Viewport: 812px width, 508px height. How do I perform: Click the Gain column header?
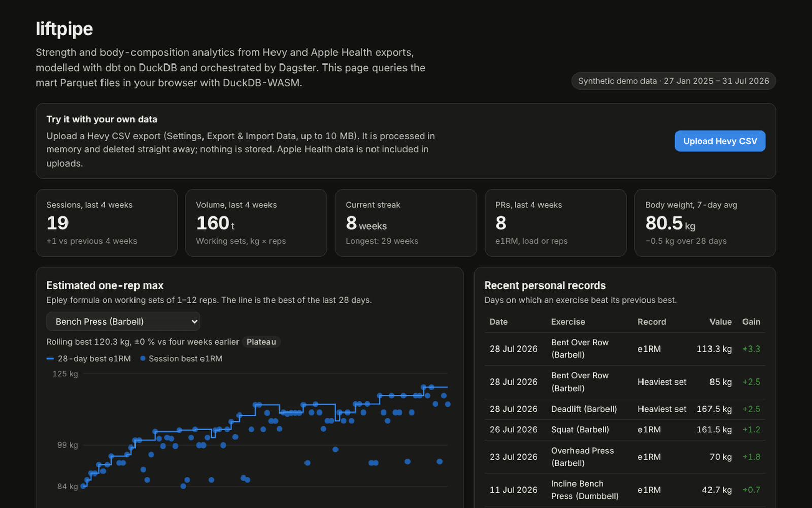(x=751, y=322)
